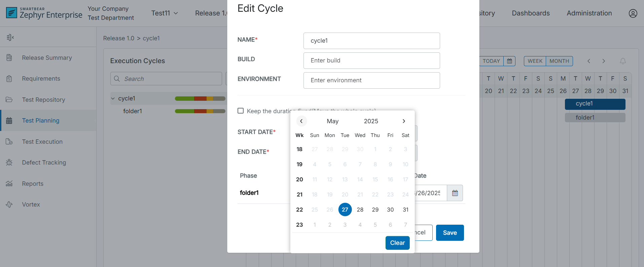This screenshot has height=267, width=644.
Task: Click the Enter build input field
Action: tap(371, 60)
